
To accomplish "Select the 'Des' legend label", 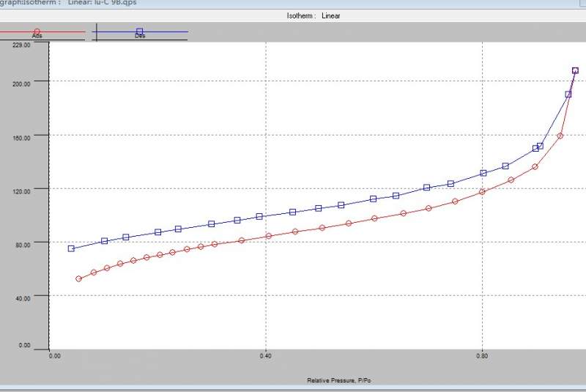I will (140, 36).
